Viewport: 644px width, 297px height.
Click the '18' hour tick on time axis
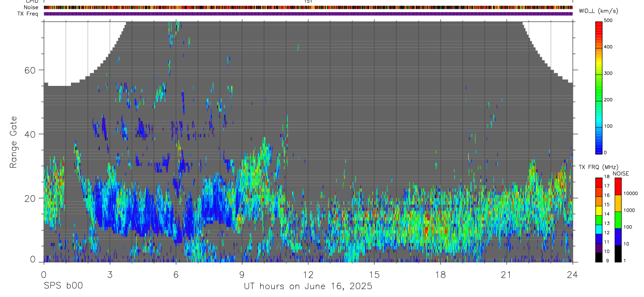pos(441,274)
